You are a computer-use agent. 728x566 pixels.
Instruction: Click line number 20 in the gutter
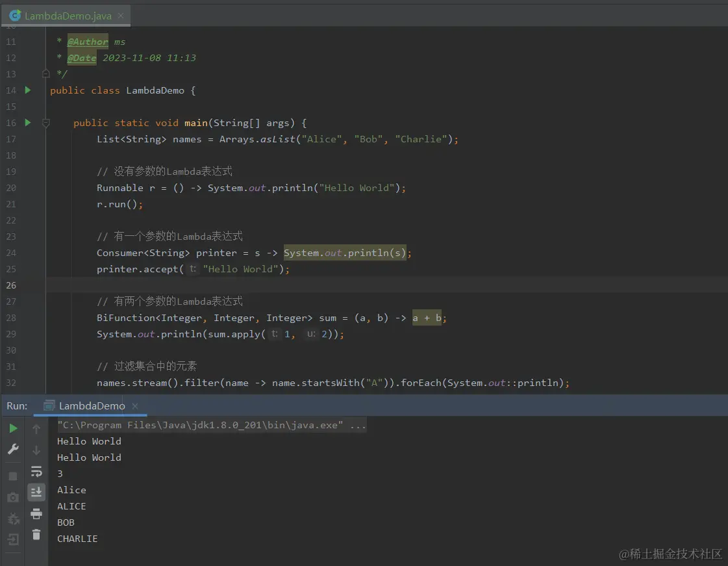click(11, 188)
